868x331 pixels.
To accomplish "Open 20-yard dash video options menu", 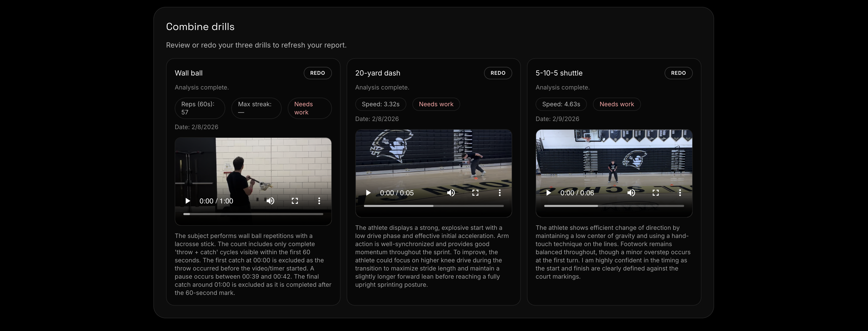I will tap(500, 193).
